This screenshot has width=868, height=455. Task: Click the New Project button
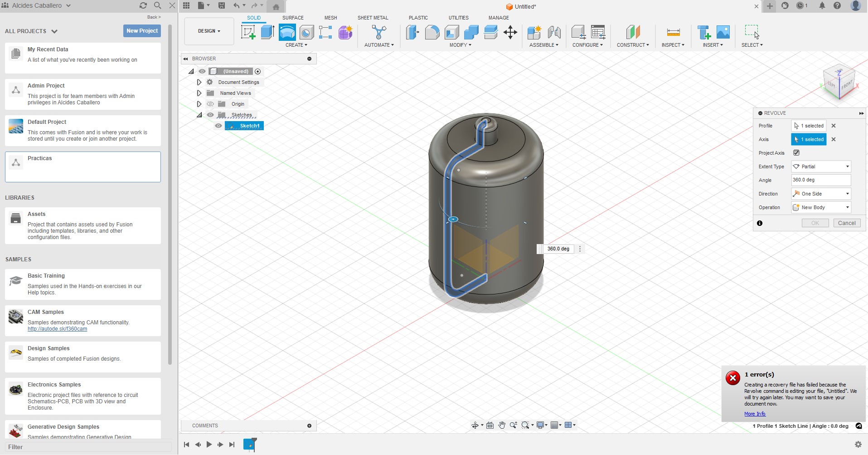142,31
